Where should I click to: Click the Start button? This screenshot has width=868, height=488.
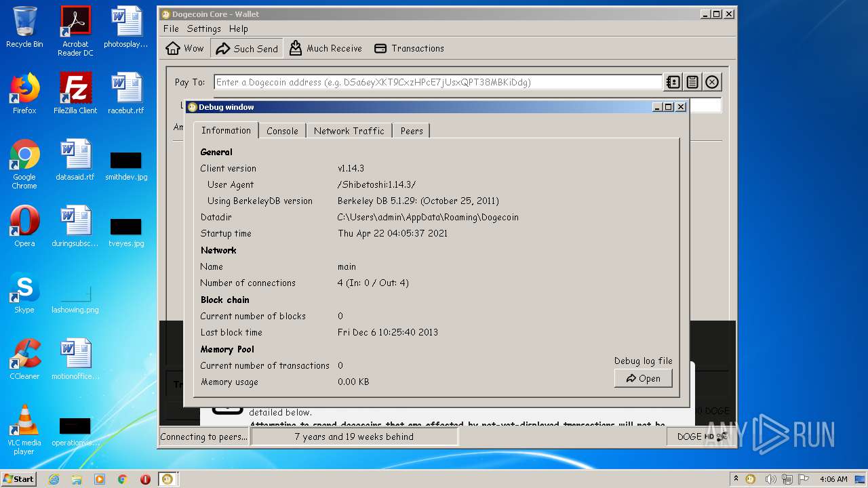pos(19,479)
